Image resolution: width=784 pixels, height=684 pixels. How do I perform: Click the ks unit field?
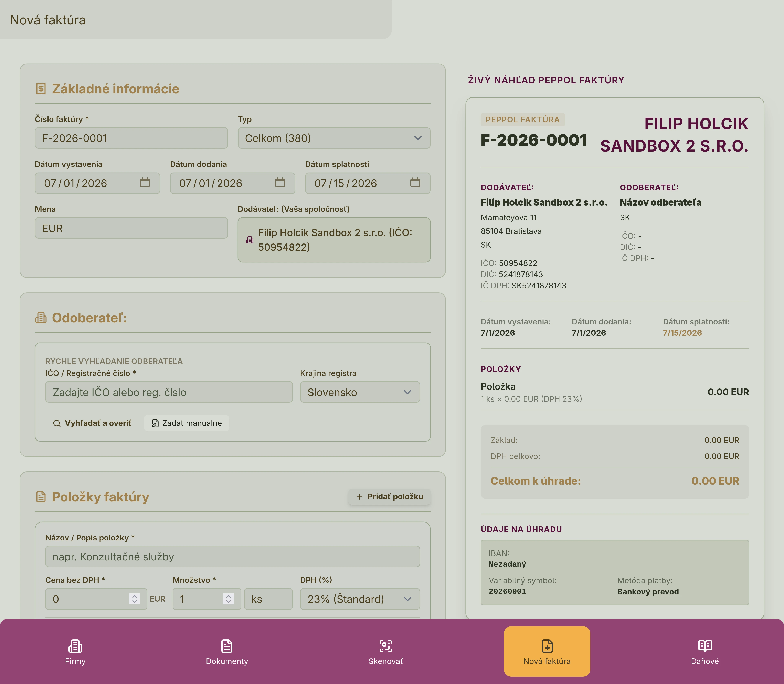pyautogui.click(x=268, y=599)
